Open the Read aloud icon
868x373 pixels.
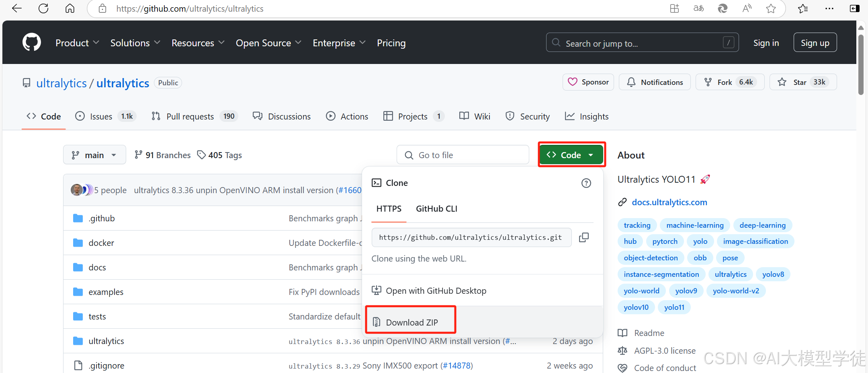point(747,8)
